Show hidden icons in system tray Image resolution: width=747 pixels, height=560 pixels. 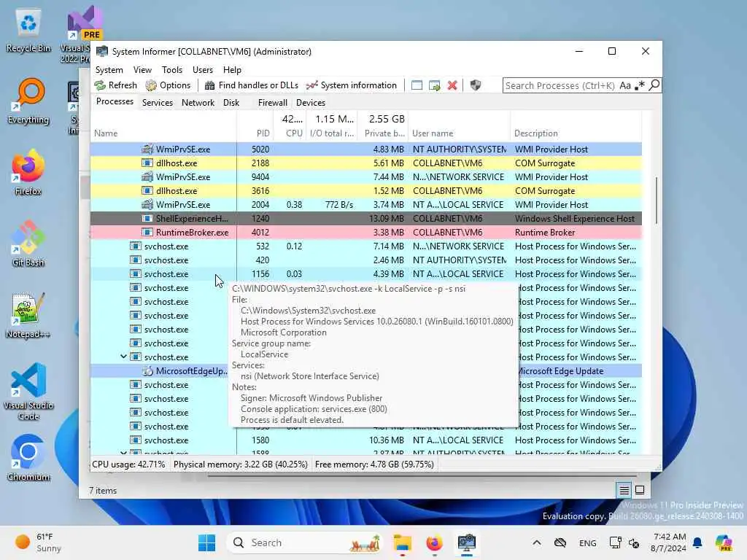pyautogui.click(x=536, y=542)
